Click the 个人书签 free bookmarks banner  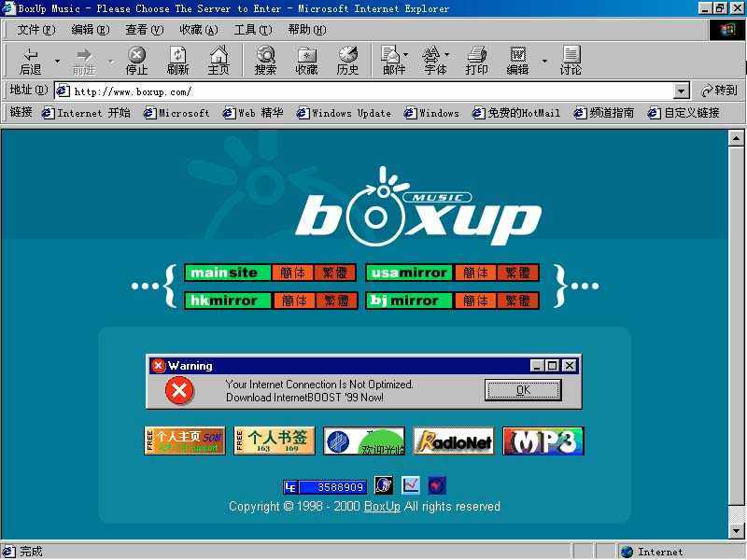(275, 441)
